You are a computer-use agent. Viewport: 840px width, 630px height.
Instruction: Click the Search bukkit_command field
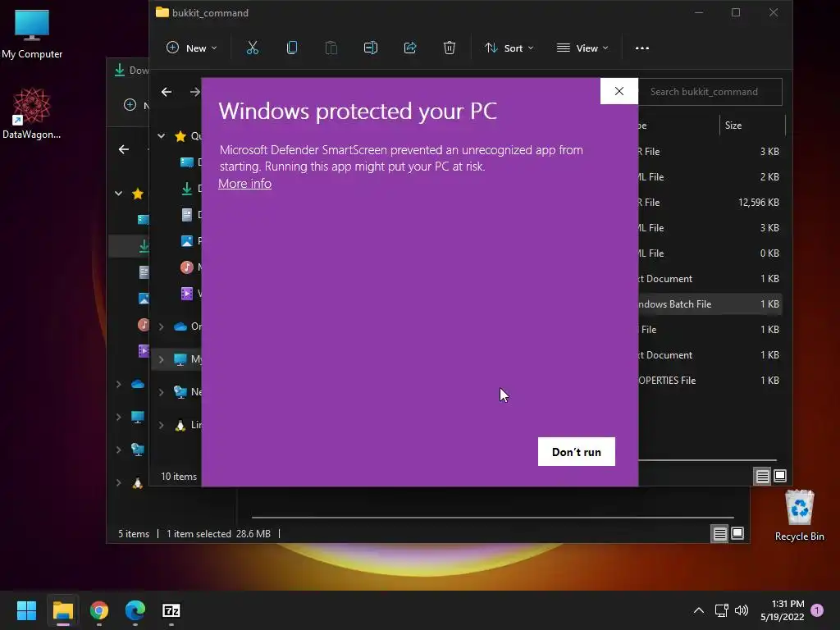point(710,92)
